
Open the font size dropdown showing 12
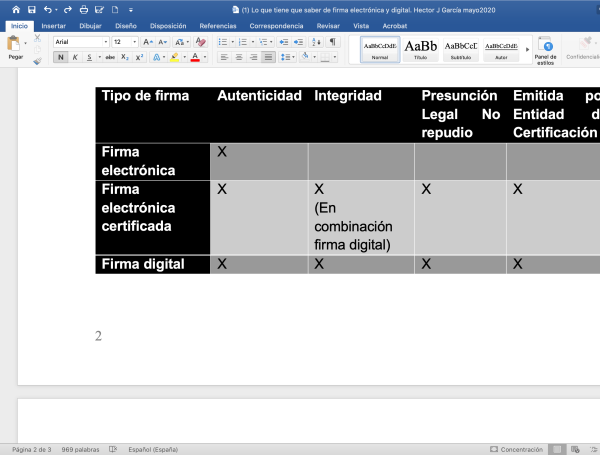[124, 42]
